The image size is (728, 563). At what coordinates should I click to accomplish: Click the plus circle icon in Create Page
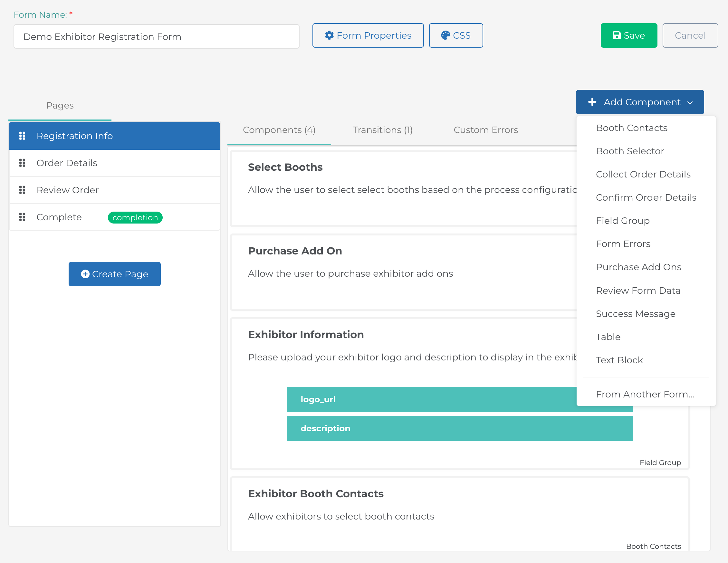[85, 274]
